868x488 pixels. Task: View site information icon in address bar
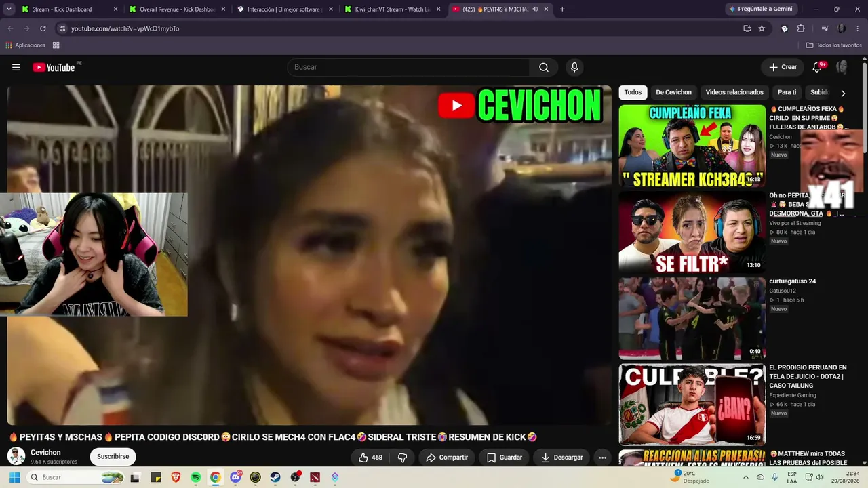[62, 28]
